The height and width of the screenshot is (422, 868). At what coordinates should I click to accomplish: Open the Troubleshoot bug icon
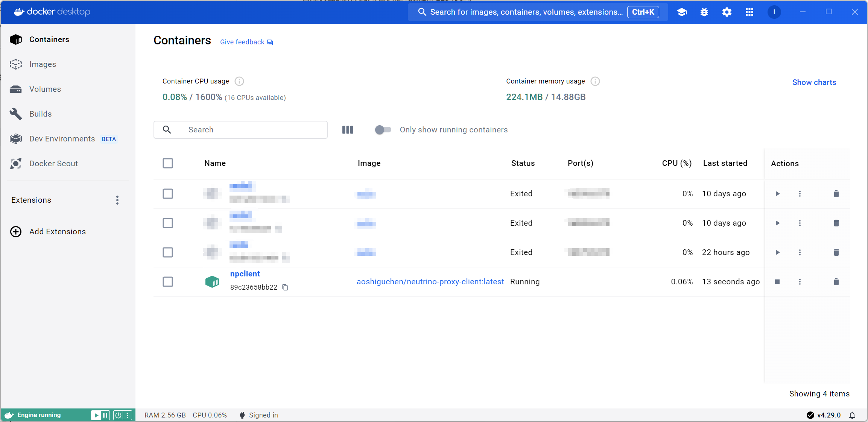[x=704, y=12]
